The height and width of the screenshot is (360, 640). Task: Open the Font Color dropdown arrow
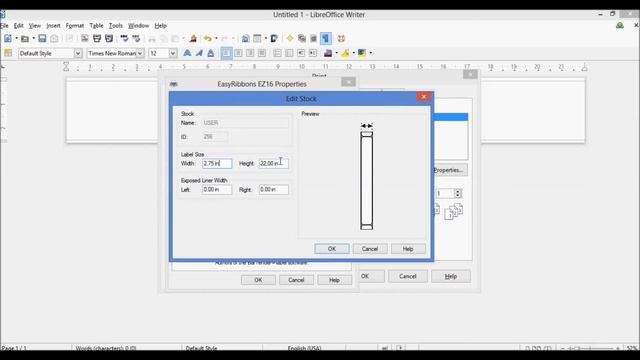point(336,53)
